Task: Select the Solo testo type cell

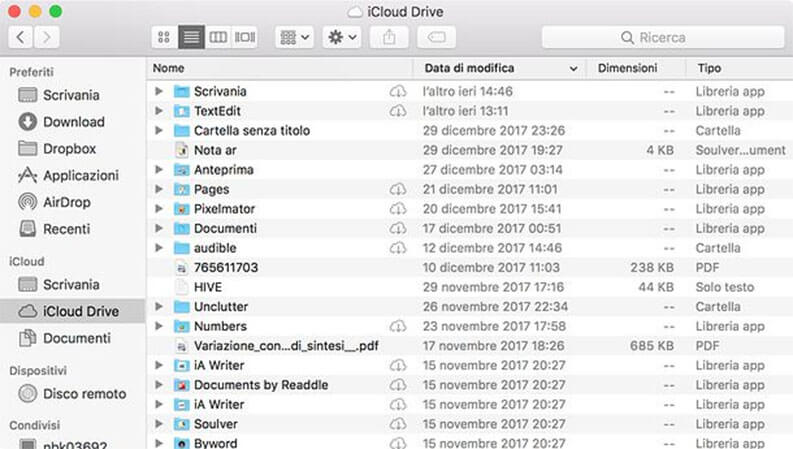Action: pyautogui.click(x=724, y=287)
